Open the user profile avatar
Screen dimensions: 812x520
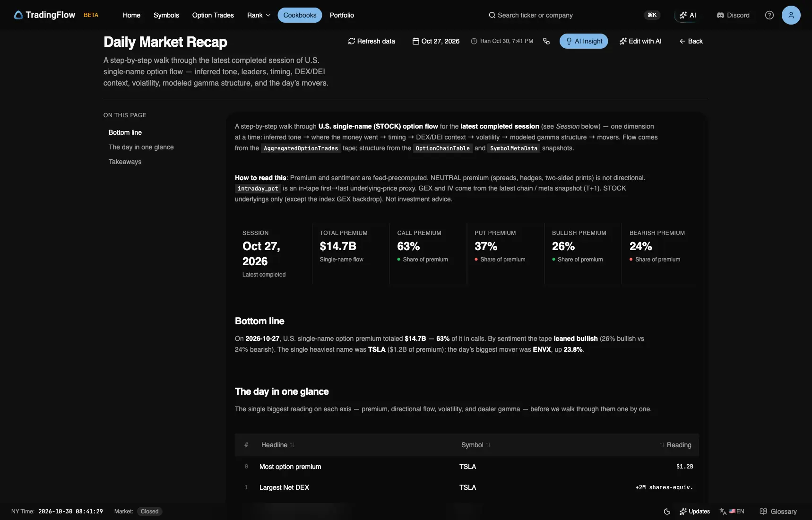pyautogui.click(x=791, y=15)
